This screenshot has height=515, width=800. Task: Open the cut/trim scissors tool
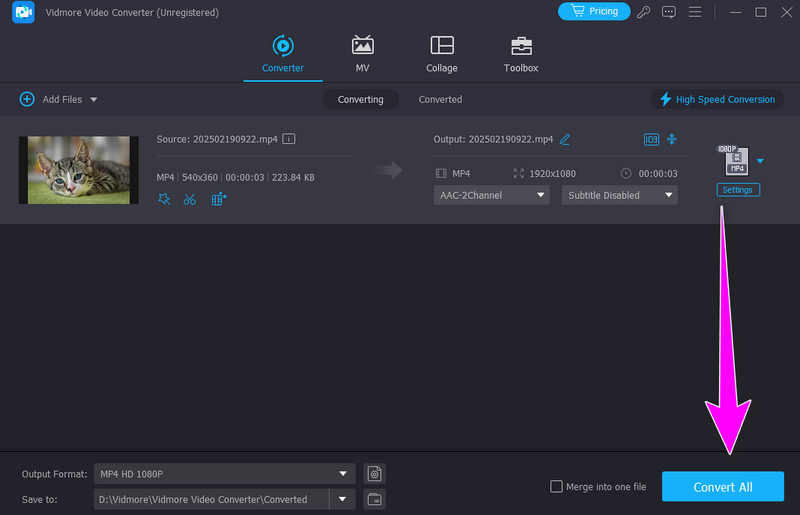[x=190, y=199]
